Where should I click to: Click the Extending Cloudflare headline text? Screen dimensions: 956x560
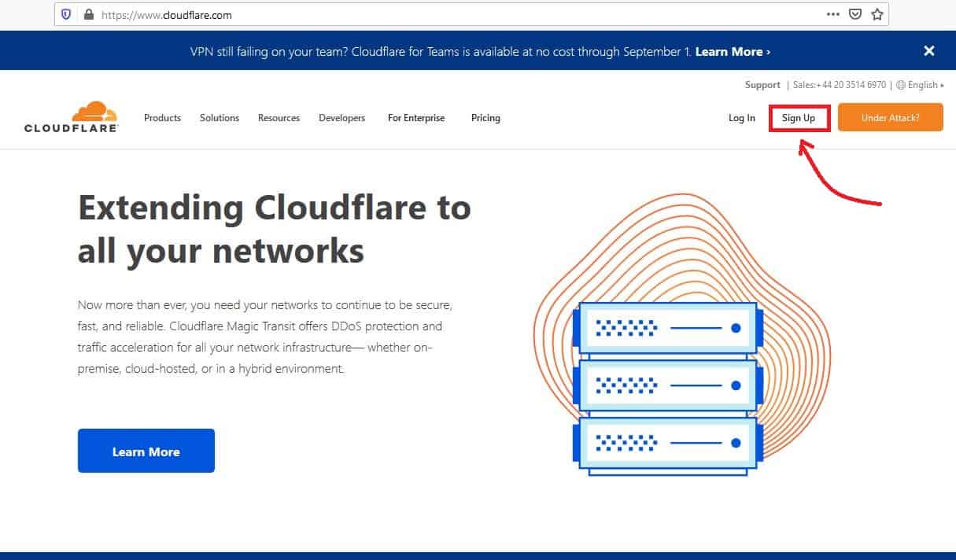(x=275, y=229)
